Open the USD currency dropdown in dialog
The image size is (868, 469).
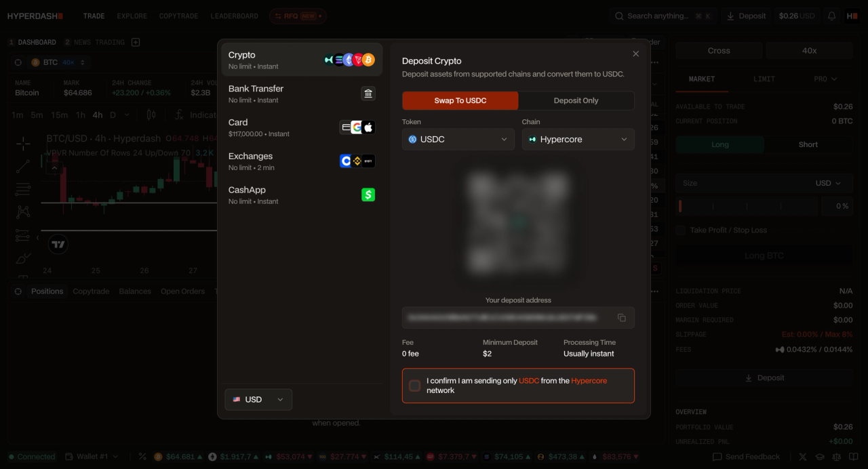[258, 399]
